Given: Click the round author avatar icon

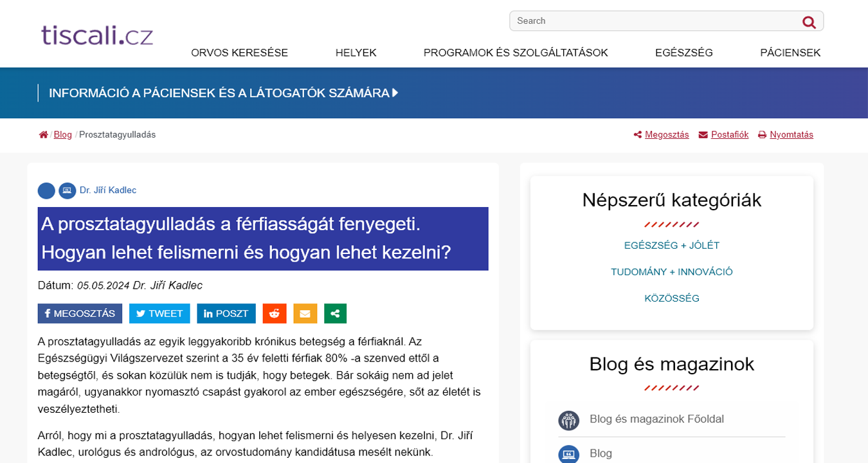Looking at the screenshot, I should coord(46,190).
